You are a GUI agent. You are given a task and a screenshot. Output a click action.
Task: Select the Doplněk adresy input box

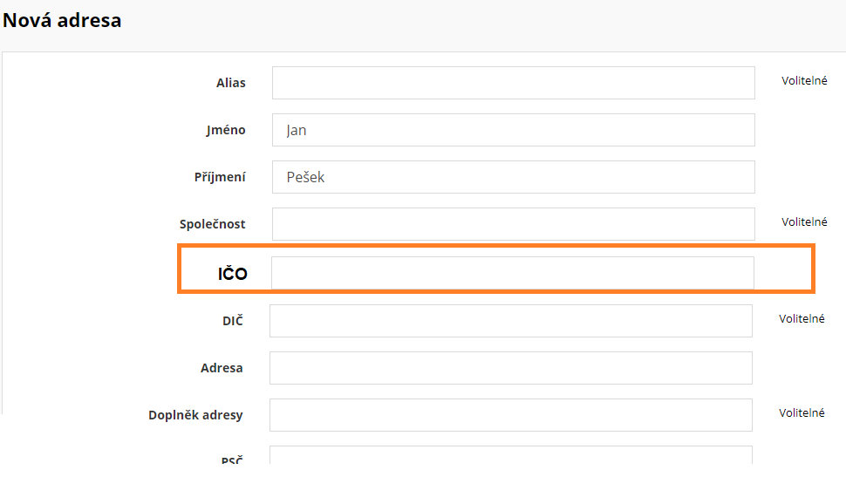click(510, 415)
